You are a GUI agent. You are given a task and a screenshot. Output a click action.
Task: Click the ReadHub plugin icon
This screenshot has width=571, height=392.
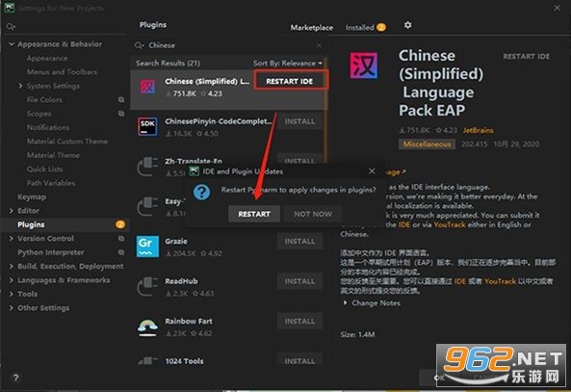pos(147,287)
